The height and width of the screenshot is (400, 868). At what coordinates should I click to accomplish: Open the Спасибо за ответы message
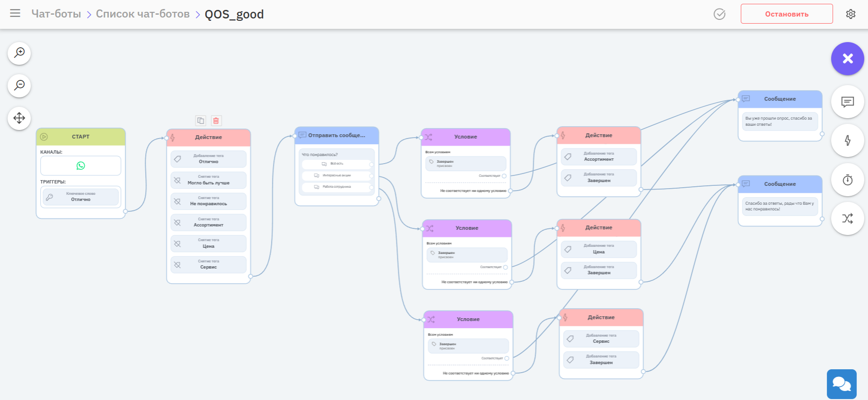pyautogui.click(x=780, y=207)
